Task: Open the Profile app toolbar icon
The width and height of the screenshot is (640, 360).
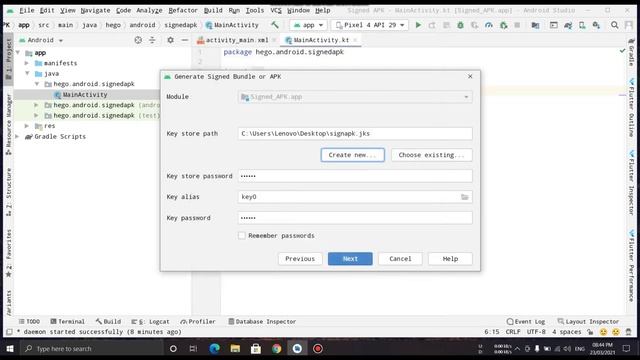Action: 489,25
